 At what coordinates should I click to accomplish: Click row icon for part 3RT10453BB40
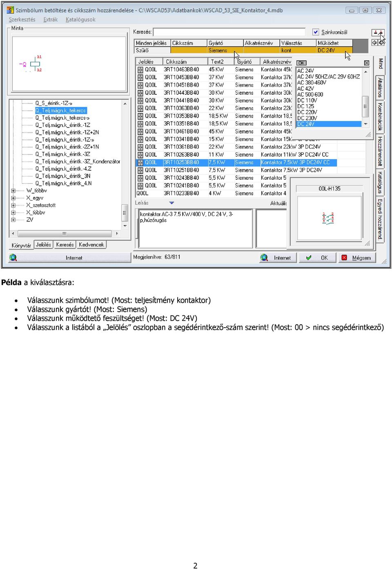[x=140, y=78]
